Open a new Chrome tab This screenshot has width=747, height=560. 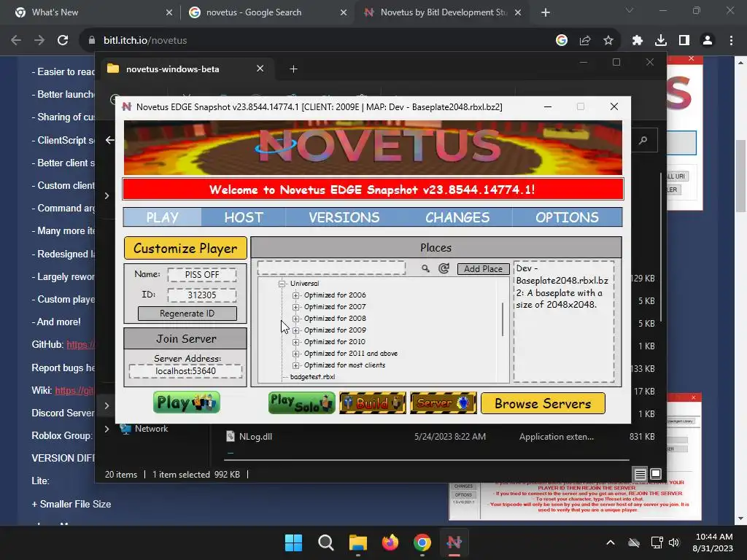coord(546,13)
